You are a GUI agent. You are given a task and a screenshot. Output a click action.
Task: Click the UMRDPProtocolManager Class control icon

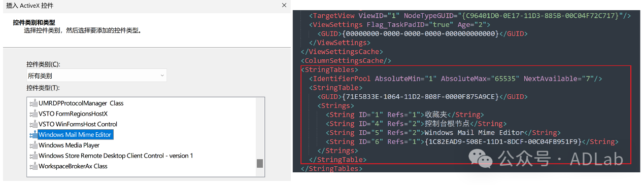click(33, 103)
